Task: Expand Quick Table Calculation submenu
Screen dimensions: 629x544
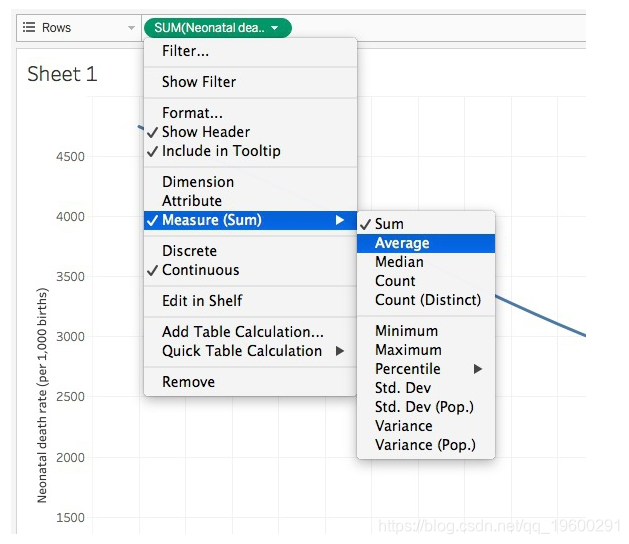Action: tap(250, 351)
